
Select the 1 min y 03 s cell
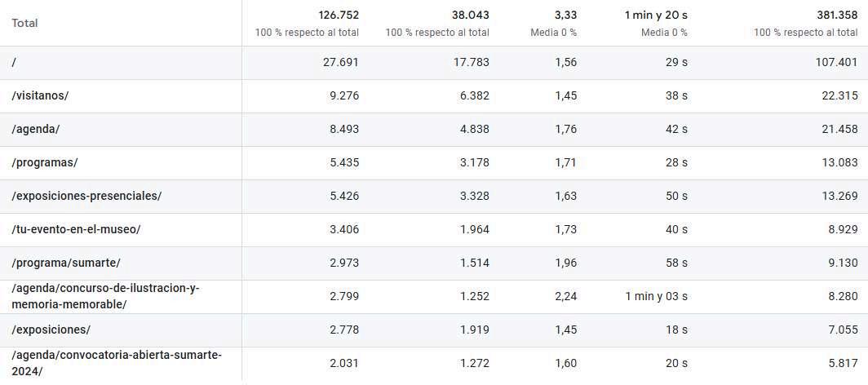658,296
